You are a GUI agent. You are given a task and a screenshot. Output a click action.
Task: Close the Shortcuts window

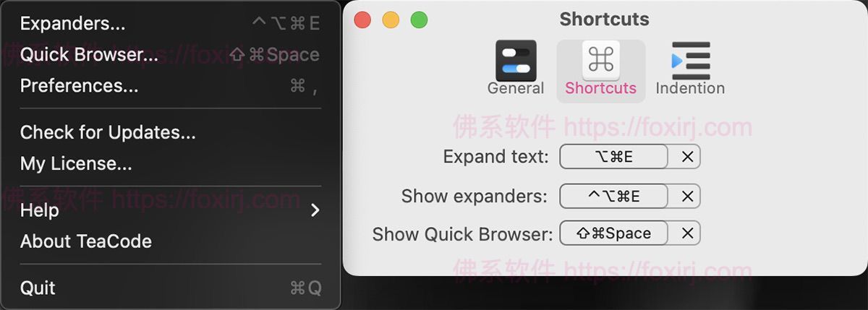(362, 20)
